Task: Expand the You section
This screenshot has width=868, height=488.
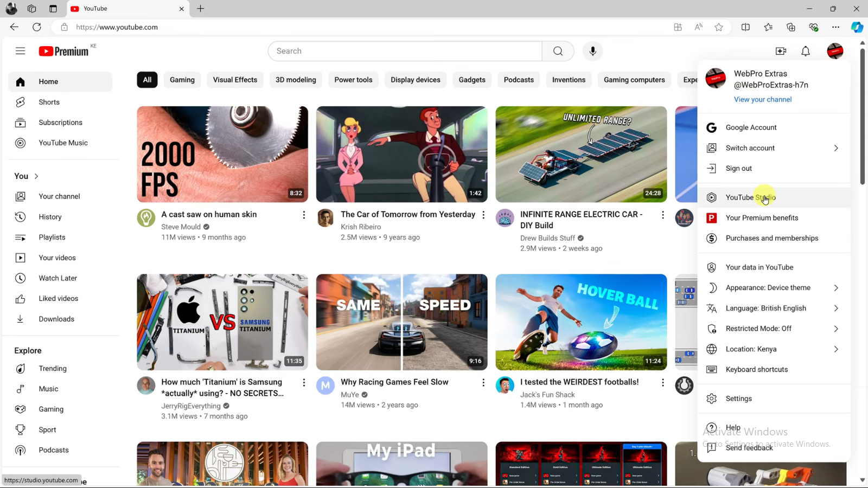Action: click(27, 176)
